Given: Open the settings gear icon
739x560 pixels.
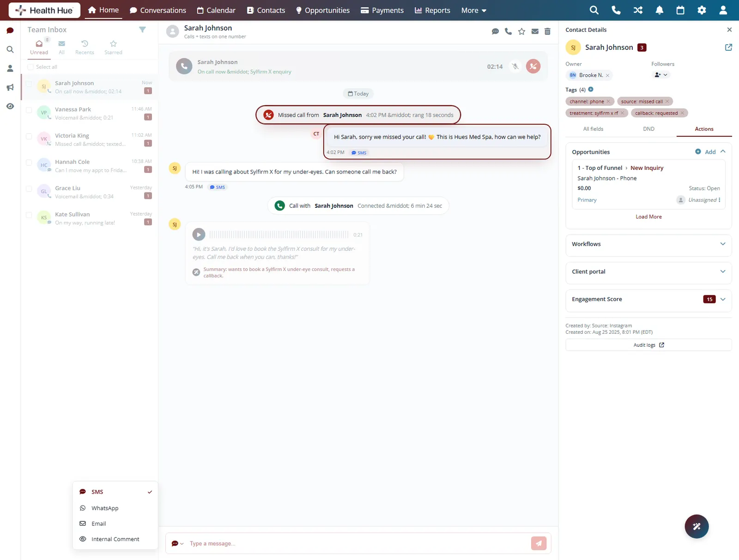Looking at the screenshot, I should point(702,10).
